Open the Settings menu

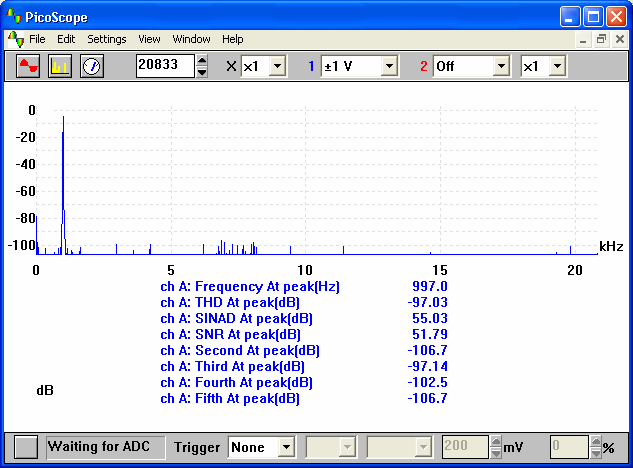[x=107, y=39]
